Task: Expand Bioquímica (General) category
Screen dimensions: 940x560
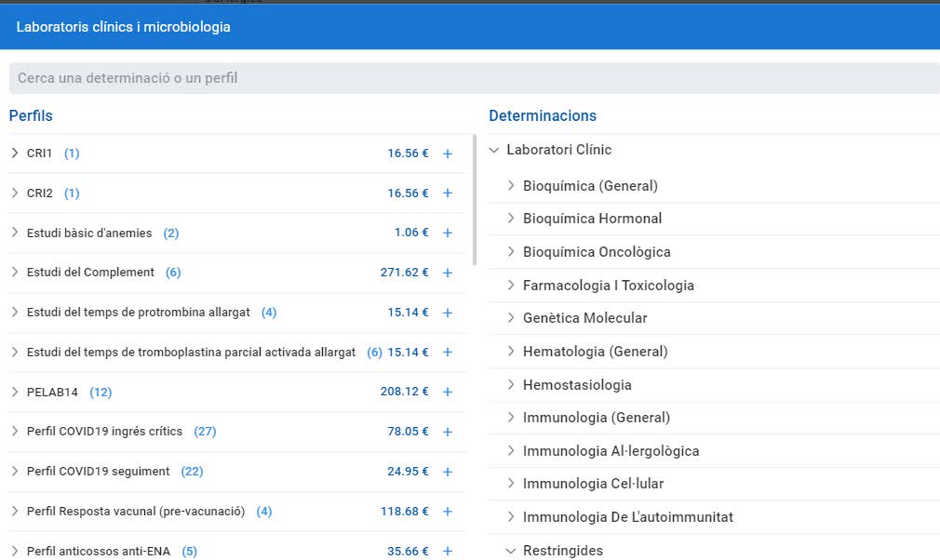Action: [511, 185]
